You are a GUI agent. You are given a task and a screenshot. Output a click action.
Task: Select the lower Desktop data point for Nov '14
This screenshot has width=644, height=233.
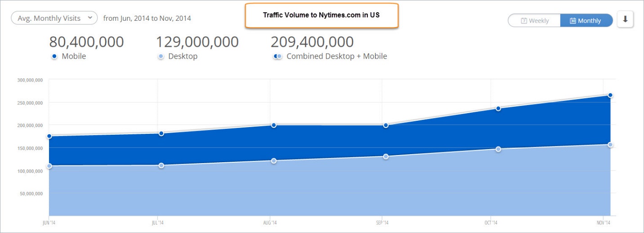[x=610, y=145]
